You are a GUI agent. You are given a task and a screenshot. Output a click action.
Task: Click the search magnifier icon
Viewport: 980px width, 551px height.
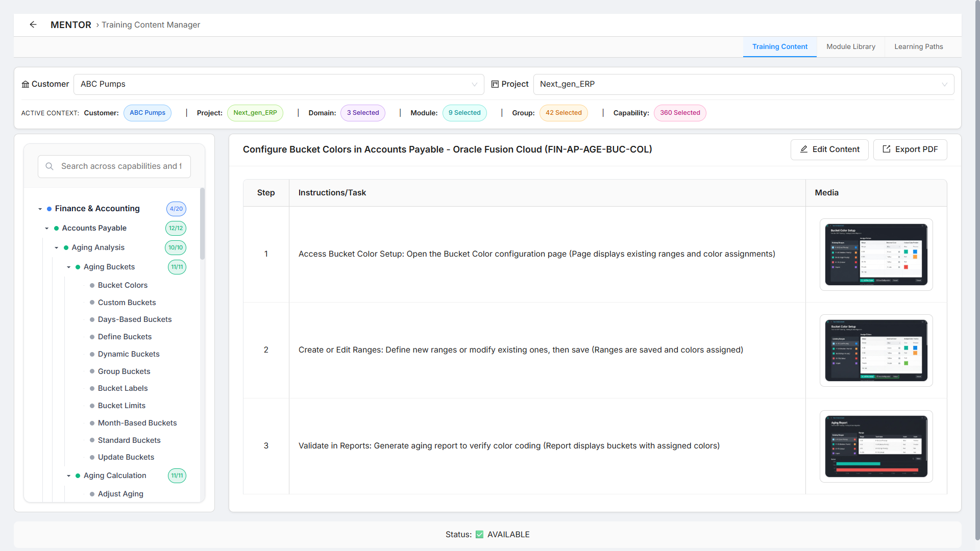49,166
